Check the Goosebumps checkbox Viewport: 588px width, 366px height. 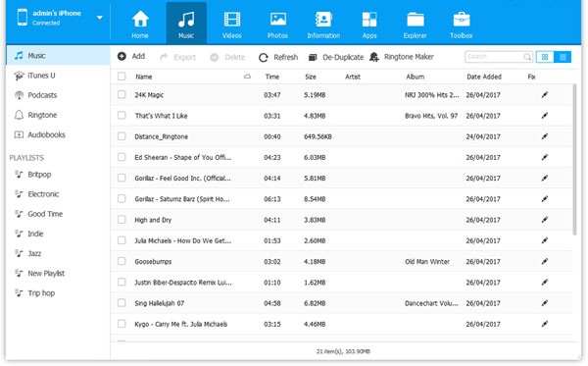click(x=122, y=261)
